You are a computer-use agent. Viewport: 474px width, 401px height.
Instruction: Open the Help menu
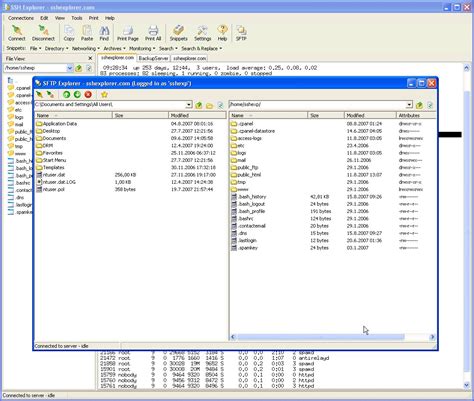pyautogui.click(x=110, y=18)
